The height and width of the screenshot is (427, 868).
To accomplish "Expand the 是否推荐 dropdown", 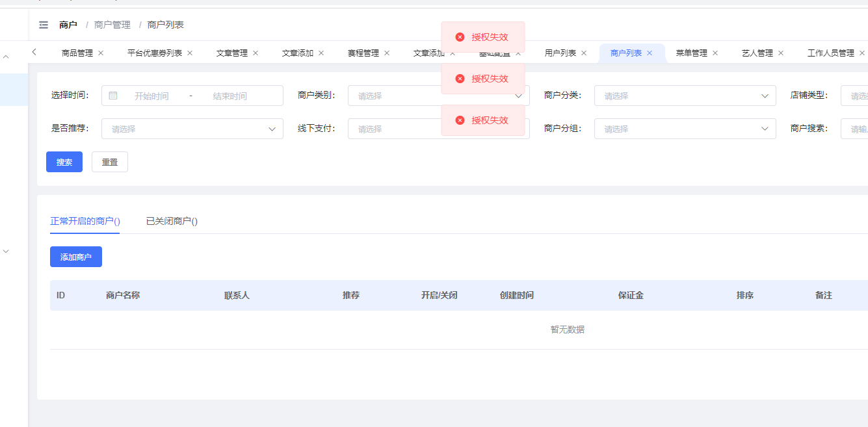I will [x=192, y=129].
